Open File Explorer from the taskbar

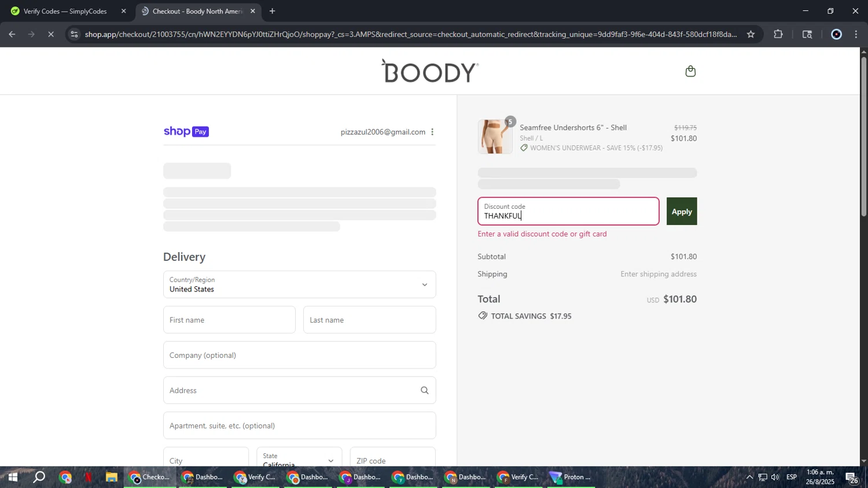point(111,478)
